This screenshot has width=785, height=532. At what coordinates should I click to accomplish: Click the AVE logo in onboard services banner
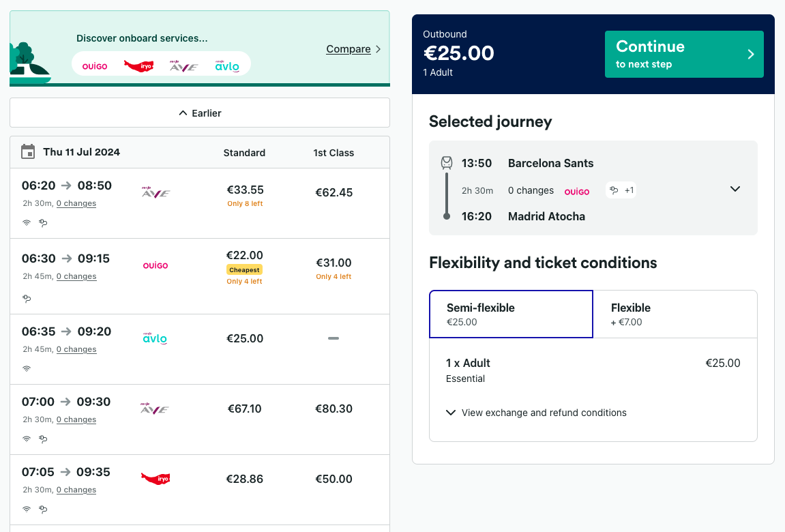(x=183, y=66)
